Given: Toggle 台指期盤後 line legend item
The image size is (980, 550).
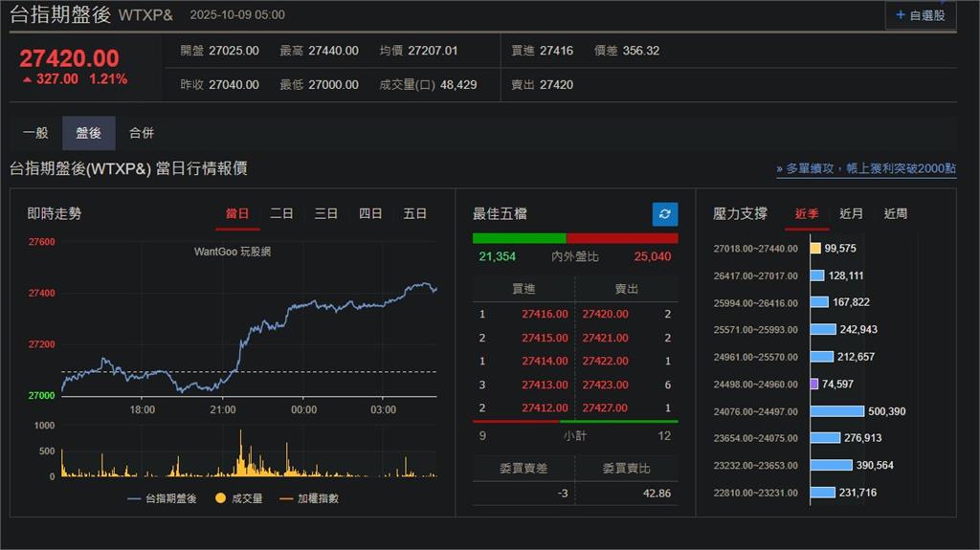Looking at the screenshot, I should pyautogui.click(x=162, y=498).
